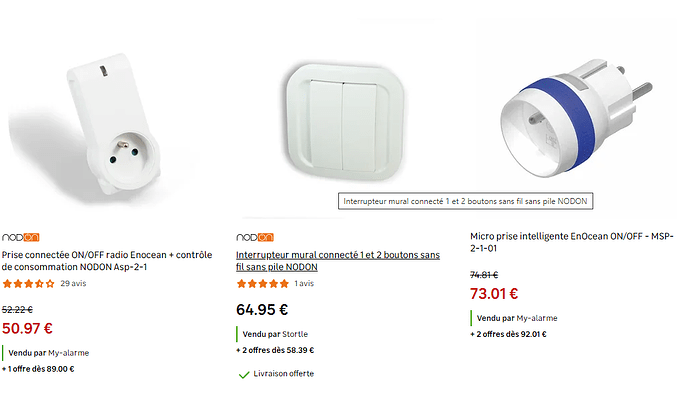The width and height of the screenshot is (690, 397).
Task: Open Prise connectée ON/OFF radio Enocean title
Action: (107, 261)
